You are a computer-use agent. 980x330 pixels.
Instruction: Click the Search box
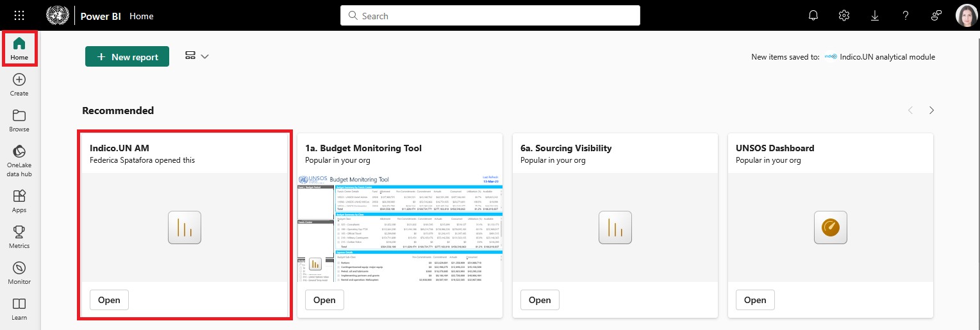coord(490,15)
